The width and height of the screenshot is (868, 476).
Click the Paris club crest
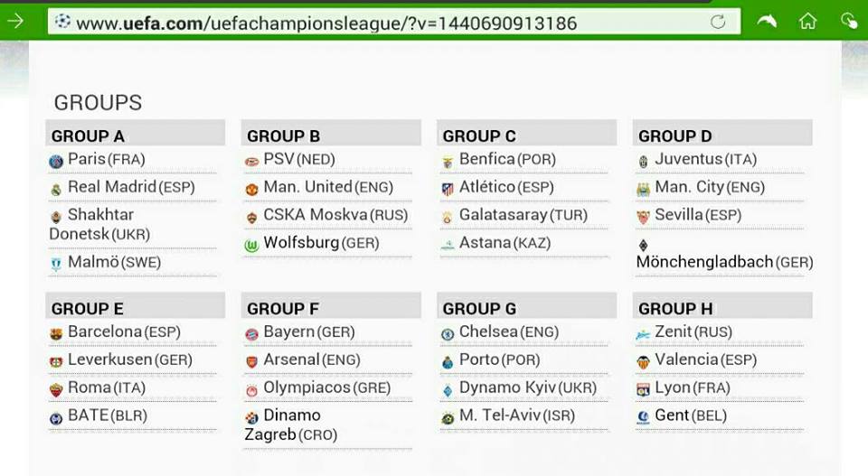(56, 162)
